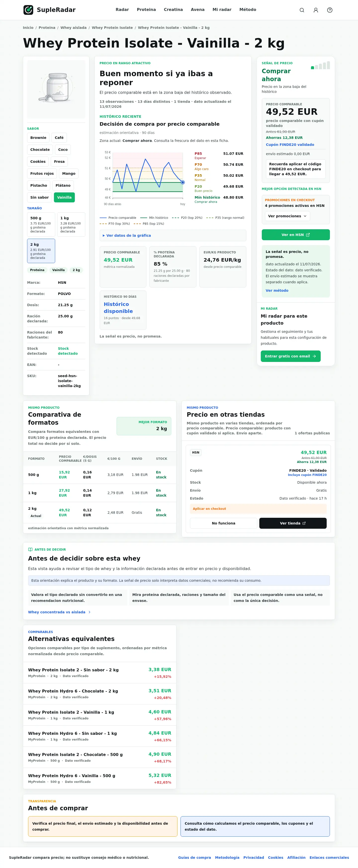The width and height of the screenshot is (358, 868).
Task: Open the Método menu item
Action: tap(248, 10)
